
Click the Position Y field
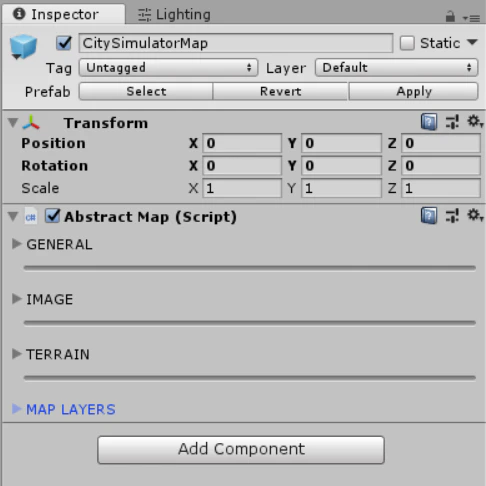click(x=342, y=143)
